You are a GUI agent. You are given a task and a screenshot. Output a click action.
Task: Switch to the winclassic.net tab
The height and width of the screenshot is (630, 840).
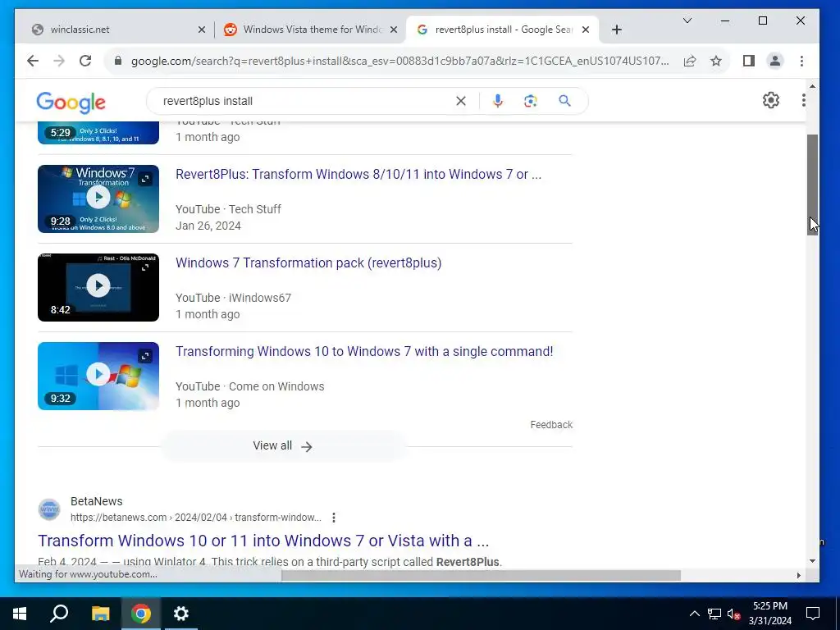click(x=116, y=30)
